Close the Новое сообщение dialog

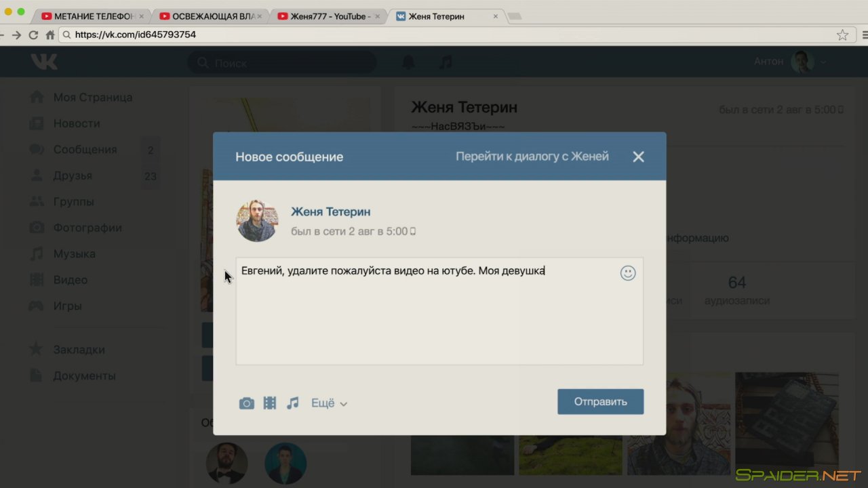click(x=638, y=157)
